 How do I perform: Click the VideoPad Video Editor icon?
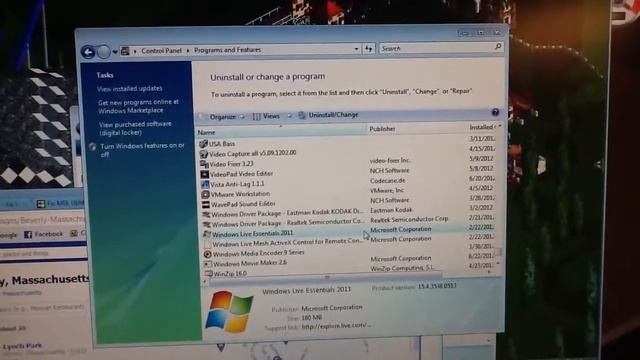204,175
